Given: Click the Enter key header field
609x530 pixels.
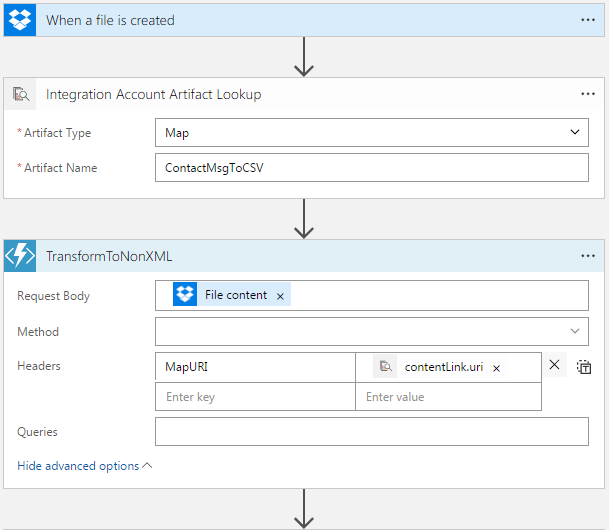Looking at the screenshot, I should [x=255, y=396].
